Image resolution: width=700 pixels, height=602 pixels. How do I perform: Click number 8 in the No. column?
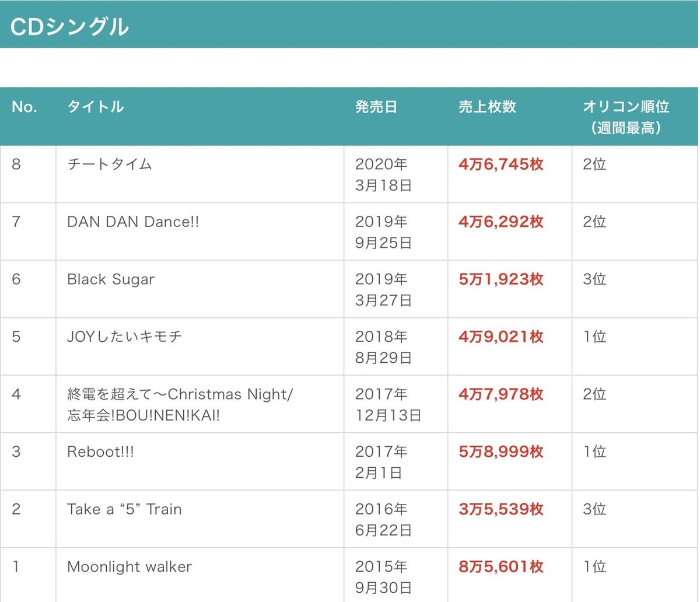click(16, 164)
